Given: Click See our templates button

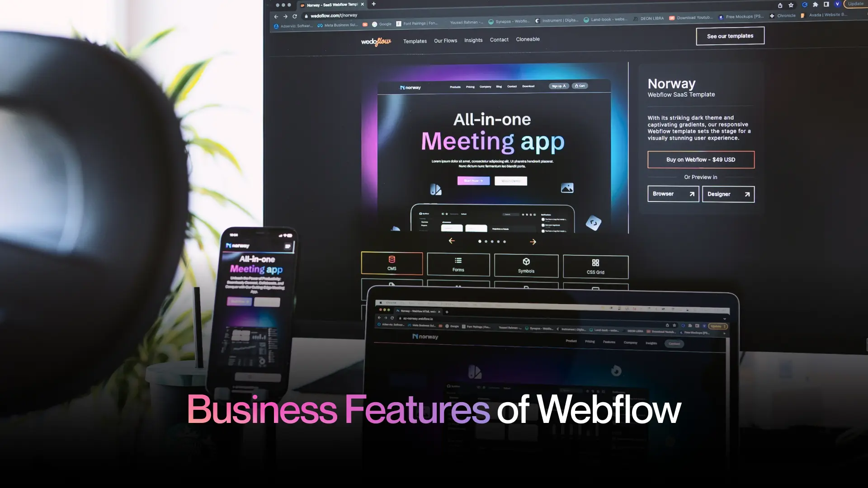Looking at the screenshot, I should point(730,36).
